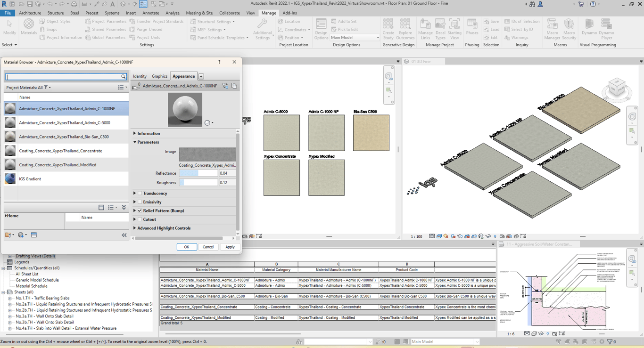Click the Additional Settings button
The image size is (644, 348).
(262, 29)
